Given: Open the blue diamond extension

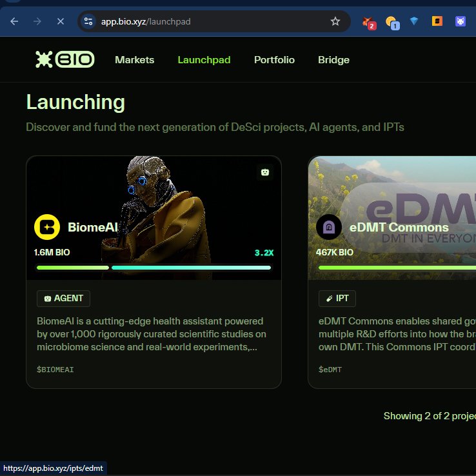Looking at the screenshot, I should click(x=414, y=21).
